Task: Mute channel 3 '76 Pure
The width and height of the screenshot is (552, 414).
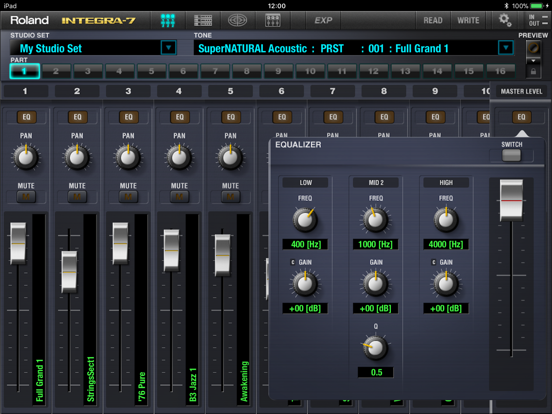Action: 128,196
